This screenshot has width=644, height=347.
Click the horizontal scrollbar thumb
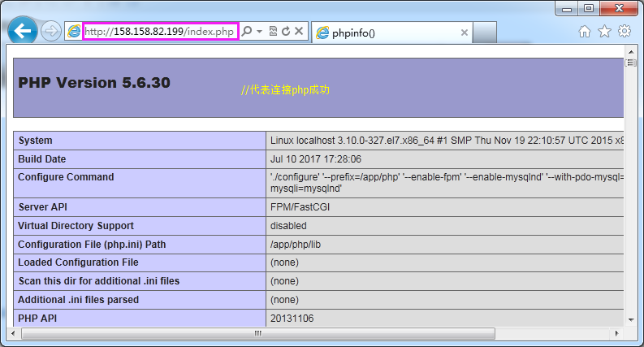[258, 333]
